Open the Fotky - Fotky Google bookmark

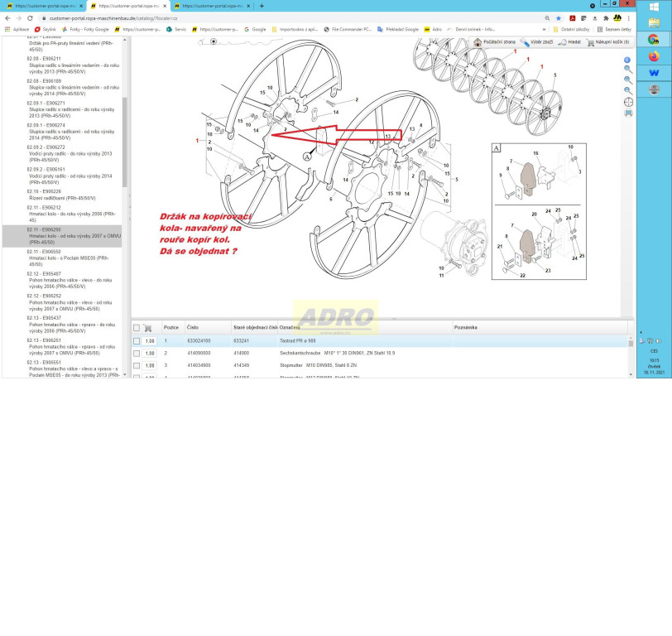coord(85,30)
